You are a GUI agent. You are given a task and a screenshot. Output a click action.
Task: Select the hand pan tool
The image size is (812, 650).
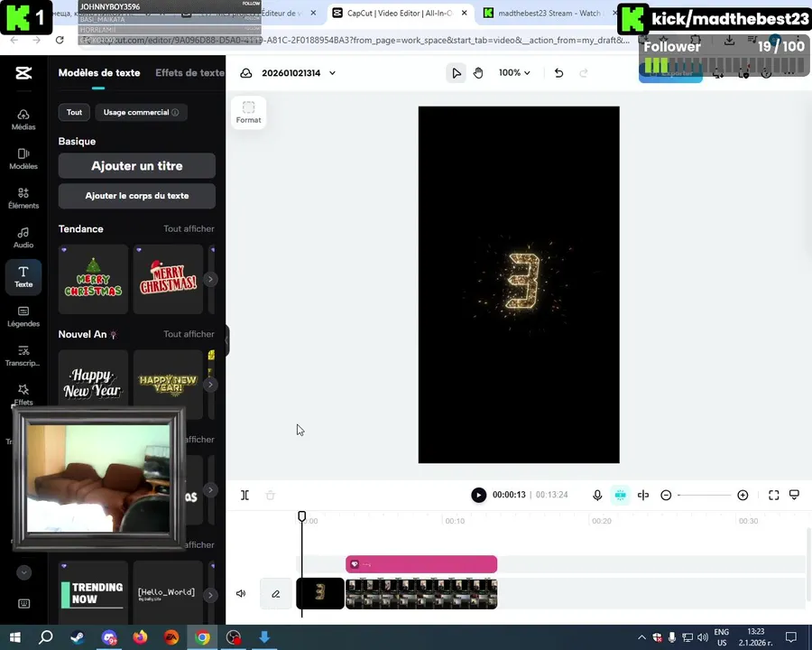pyautogui.click(x=478, y=73)
